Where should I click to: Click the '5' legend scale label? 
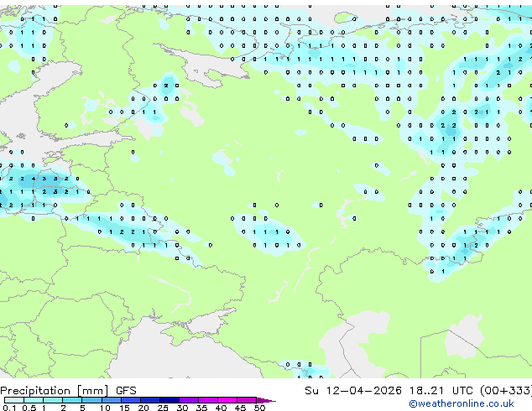point(82,408)
